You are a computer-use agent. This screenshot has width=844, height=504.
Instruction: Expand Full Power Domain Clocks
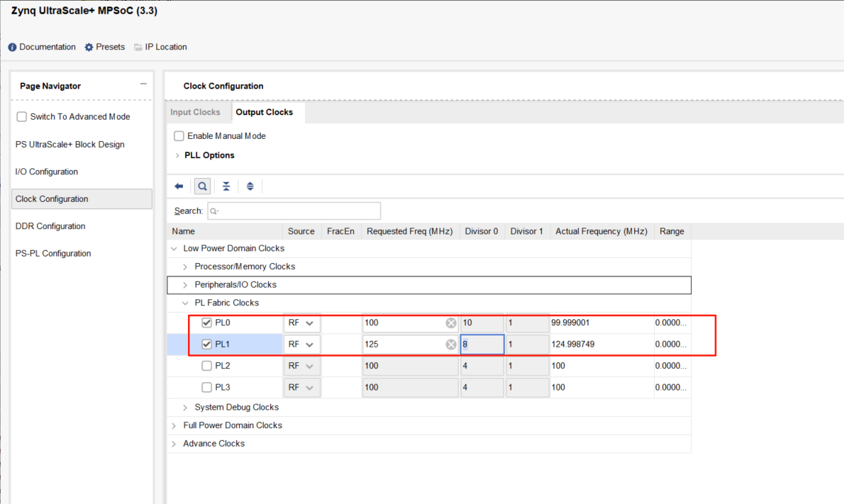coord(174,426)
